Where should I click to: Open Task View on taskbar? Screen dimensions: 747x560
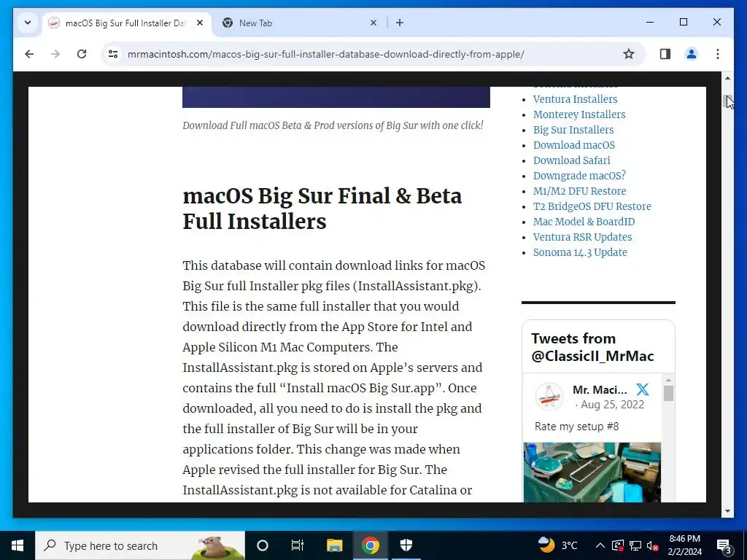coord(298,545)
